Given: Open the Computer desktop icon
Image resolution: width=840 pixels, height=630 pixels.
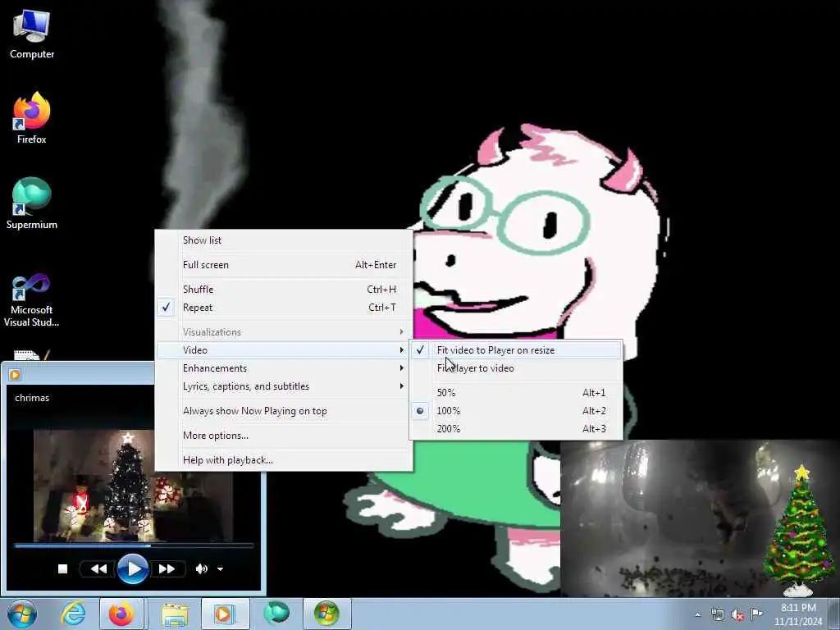Looking at the screenshot, I should [32, 34].
